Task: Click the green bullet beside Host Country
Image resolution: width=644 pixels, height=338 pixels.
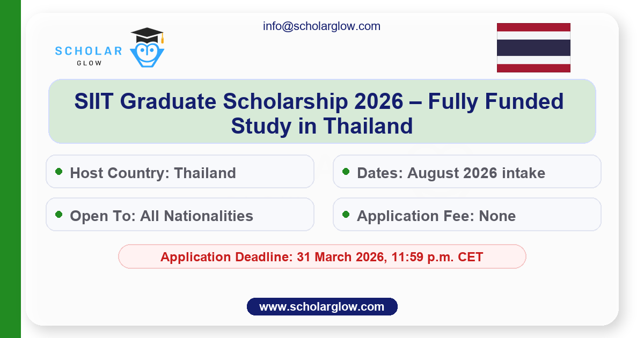Action: tap(59, 172)
